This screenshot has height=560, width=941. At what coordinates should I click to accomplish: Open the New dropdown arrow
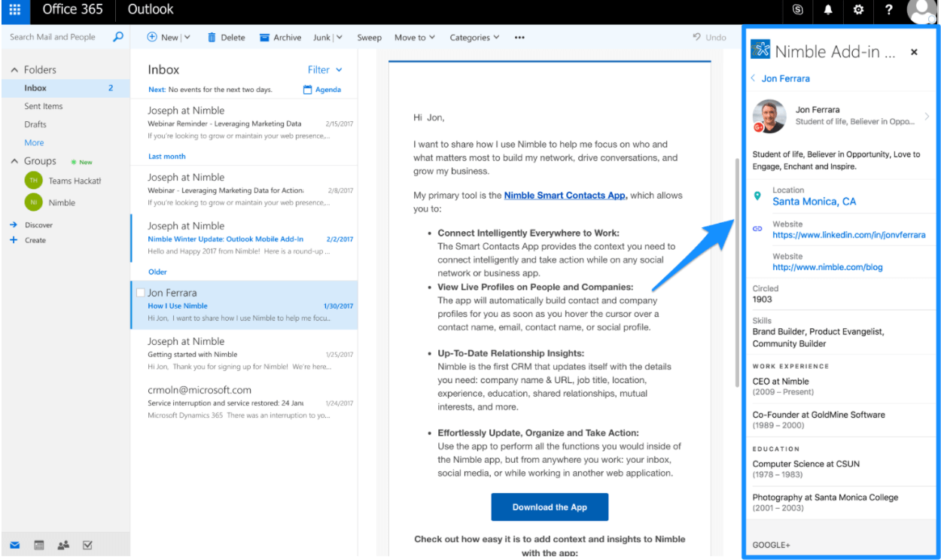(x=187, y=38)
